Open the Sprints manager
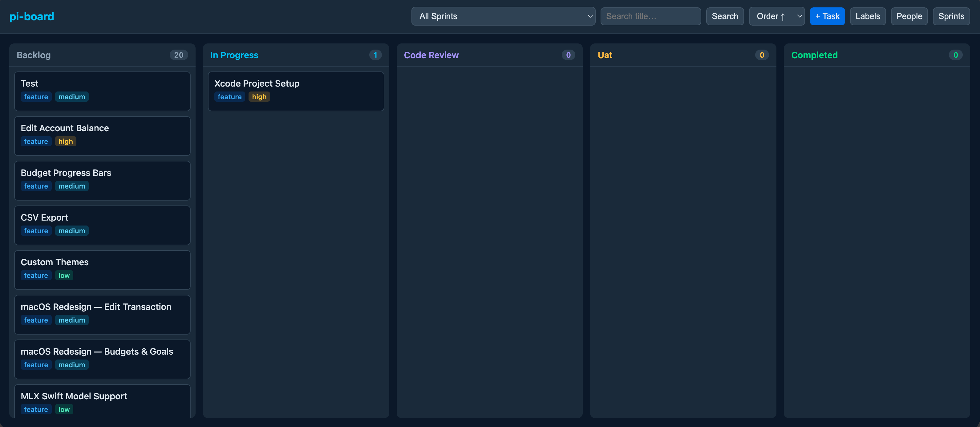 951,16
